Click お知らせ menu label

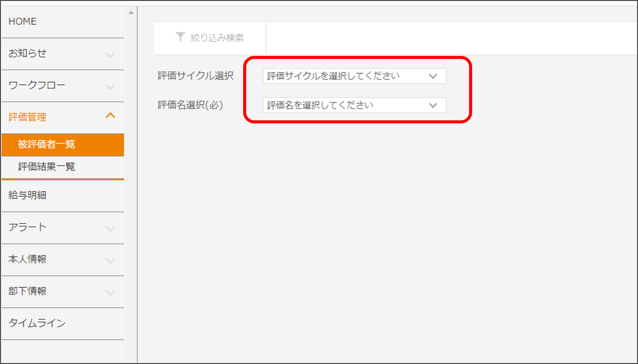pos(27,53)
